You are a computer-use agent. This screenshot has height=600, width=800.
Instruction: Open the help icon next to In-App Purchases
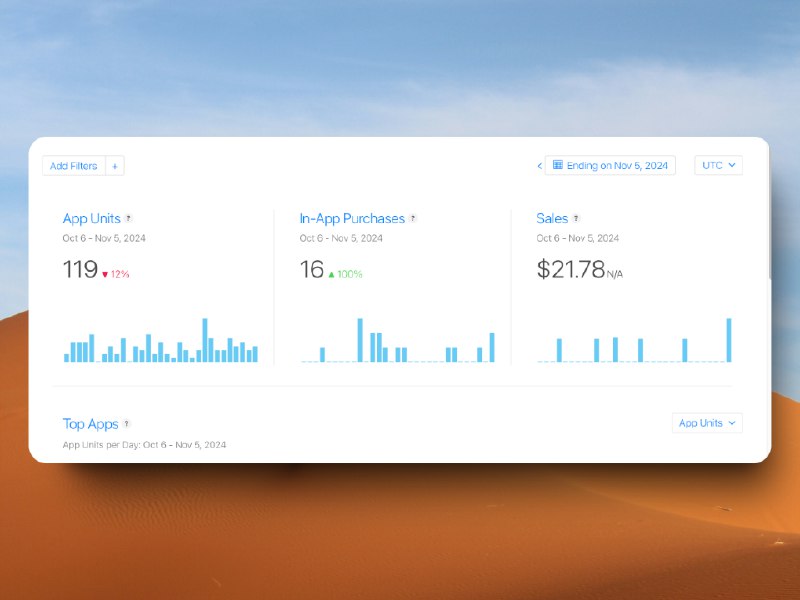[413, 218]
